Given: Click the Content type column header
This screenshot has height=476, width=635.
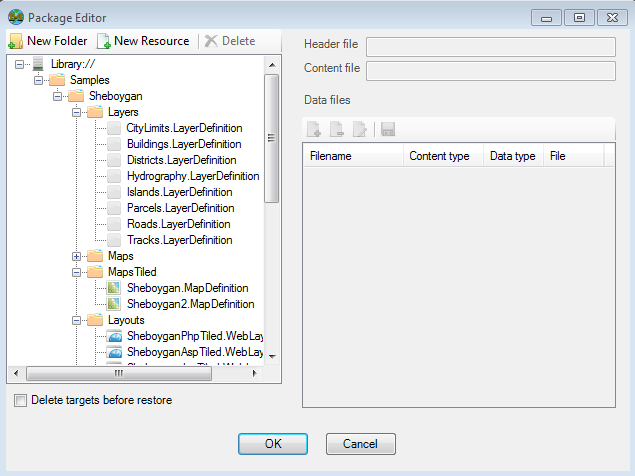Looking at the screenshot, I should tap(439, 156).
